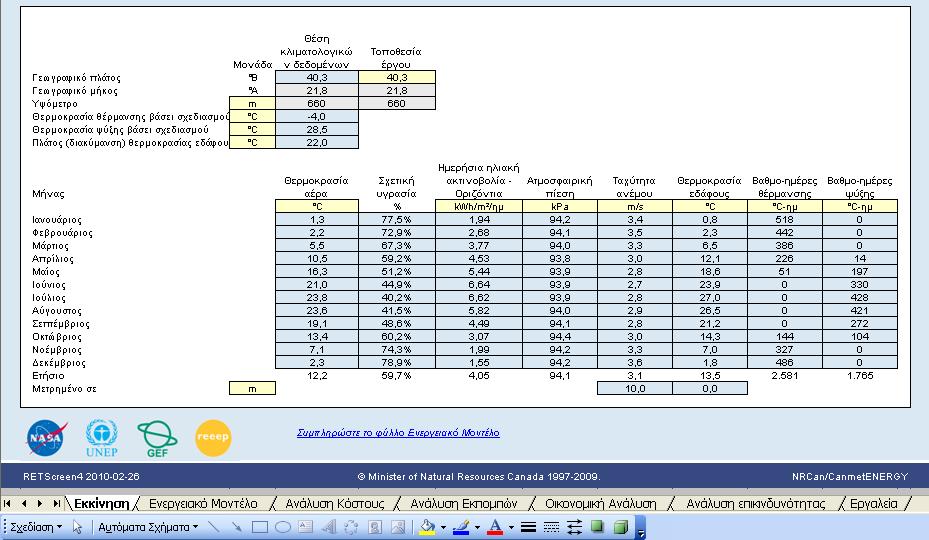
Task: Apply Font Color red A
Action: (495, 527)
